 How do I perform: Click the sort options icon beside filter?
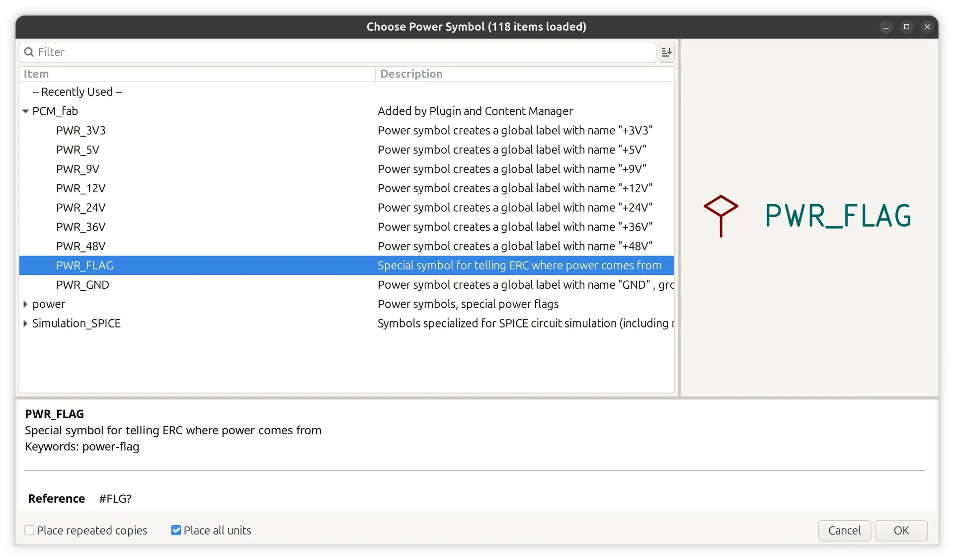[x=666, y=52]
